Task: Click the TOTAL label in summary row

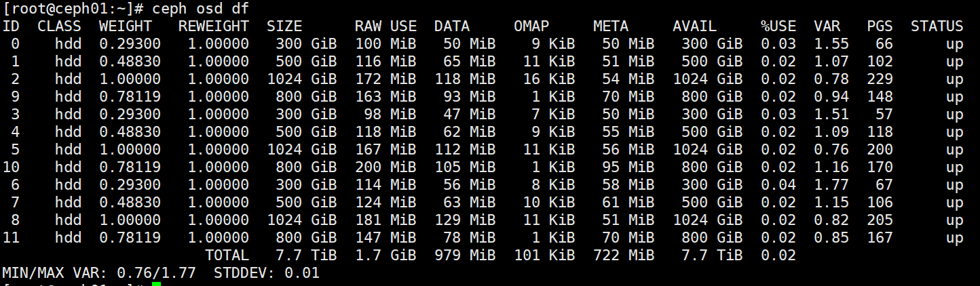Action: [x=227, y=256]
